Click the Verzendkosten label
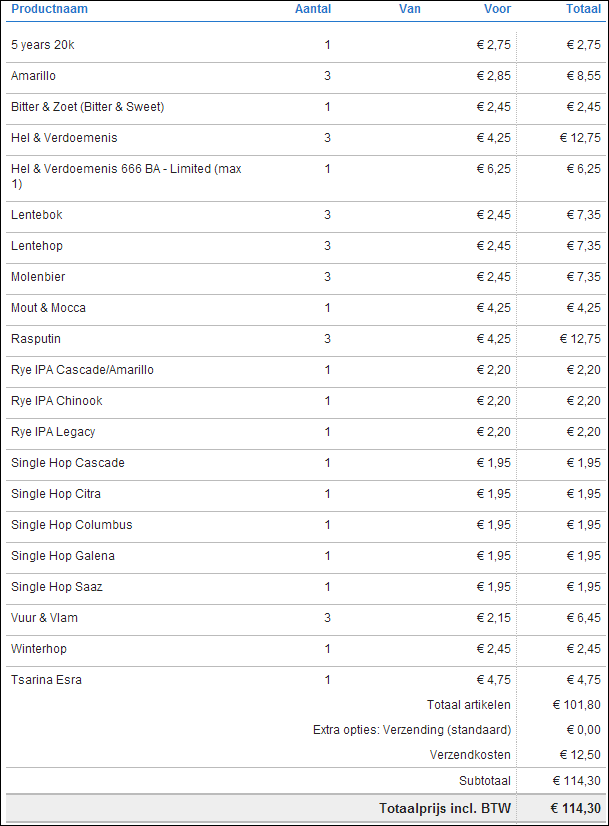Viewport: 609px width, 826px height. [470, 755]
